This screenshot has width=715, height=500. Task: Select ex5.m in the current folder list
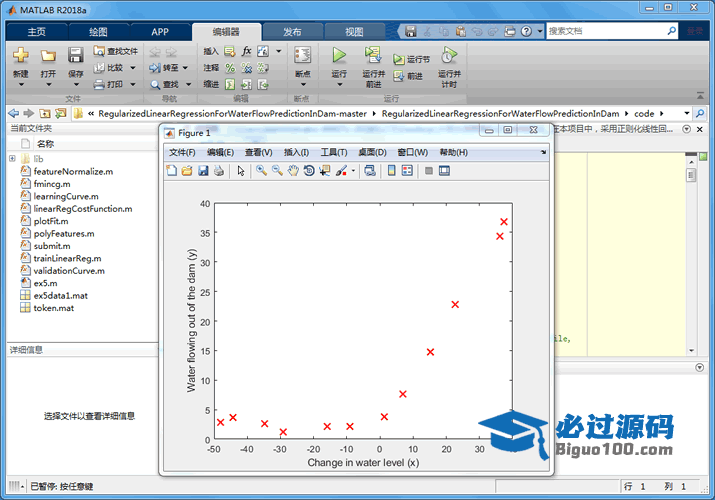coord(45,283)
